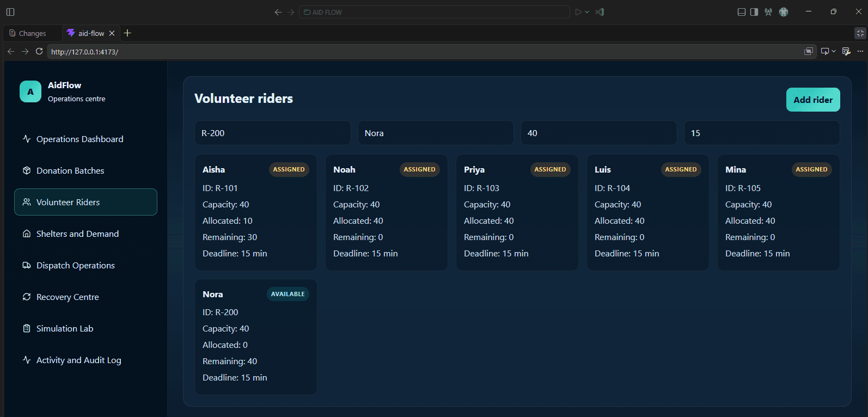Click the broadcast antenna icon

[x=768, y=12]
